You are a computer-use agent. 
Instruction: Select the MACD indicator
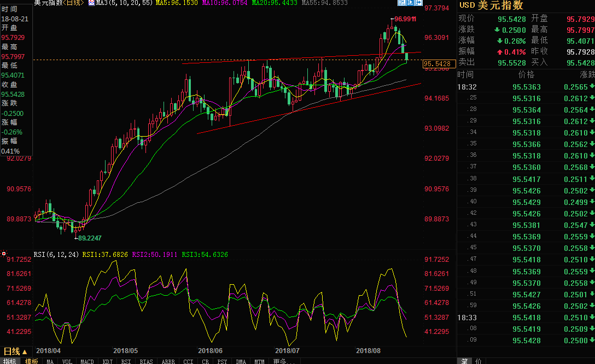point(87,361)
